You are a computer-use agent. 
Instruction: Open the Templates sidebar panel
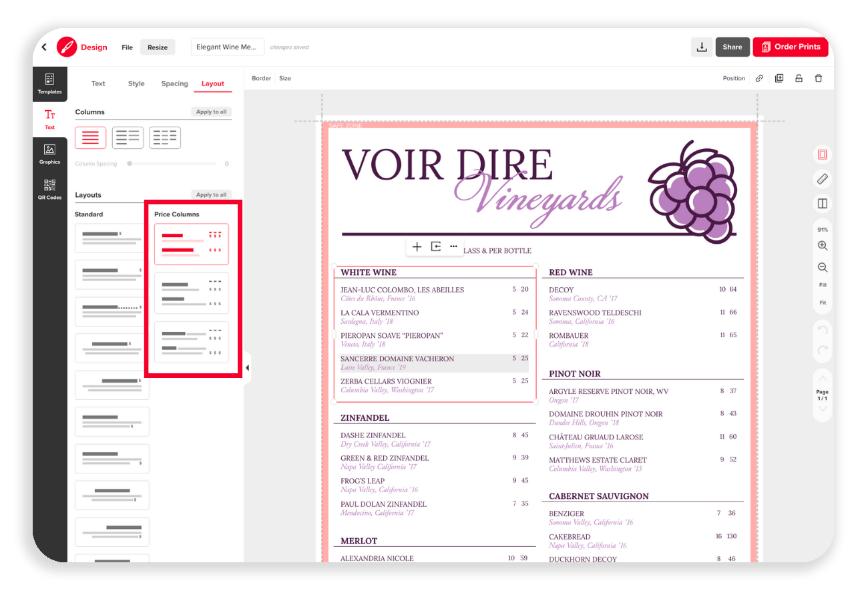coord(49,83)
